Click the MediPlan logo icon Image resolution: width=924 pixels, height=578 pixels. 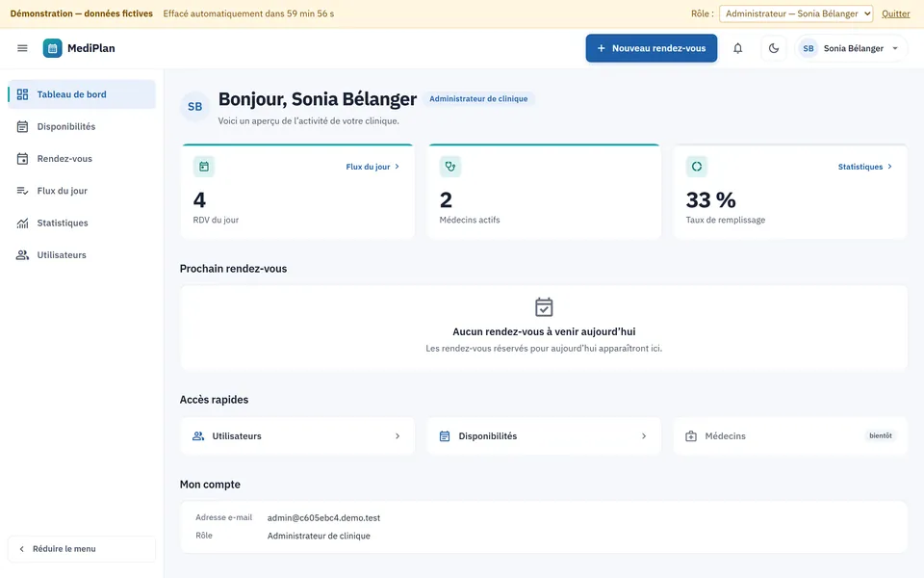point(52,48)
